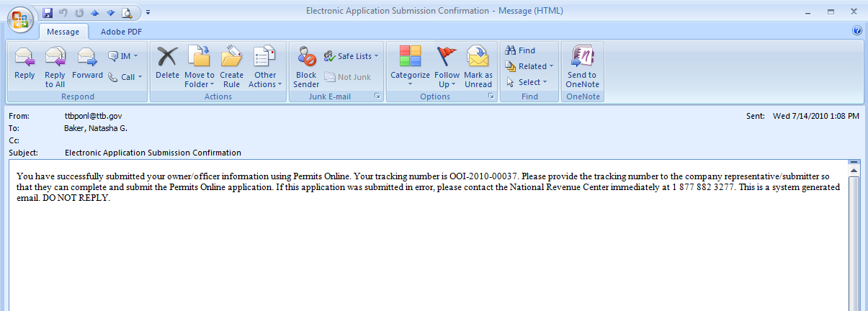
Task: Click Block Sender
Action: point(306,66)
